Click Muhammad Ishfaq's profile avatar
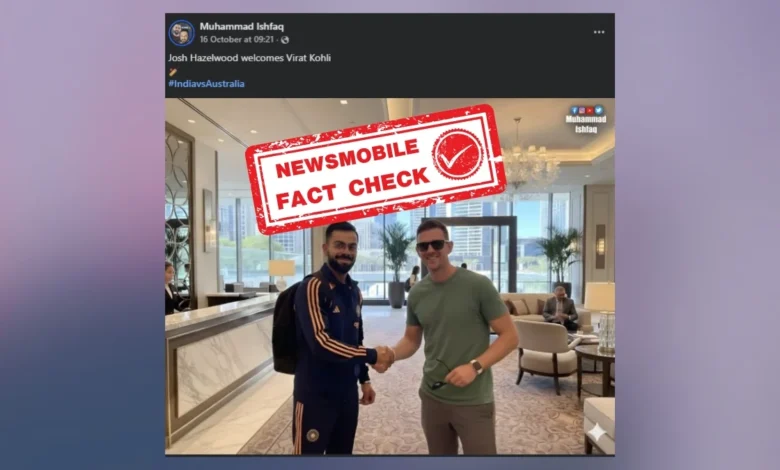The height and width of the screenshot is (470, 780). pyautogui.click(x=182, y=33)
